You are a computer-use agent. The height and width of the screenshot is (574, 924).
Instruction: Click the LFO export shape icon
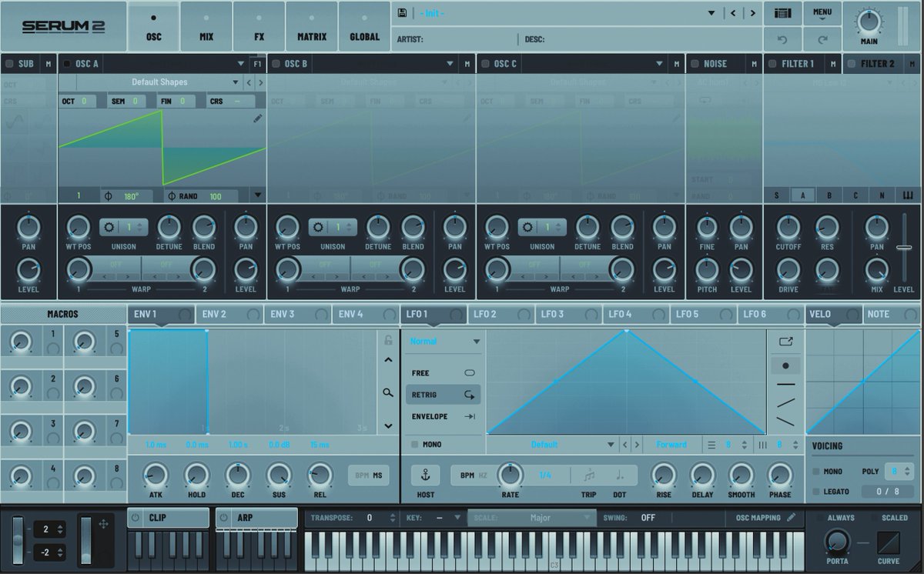click(785, 342)
